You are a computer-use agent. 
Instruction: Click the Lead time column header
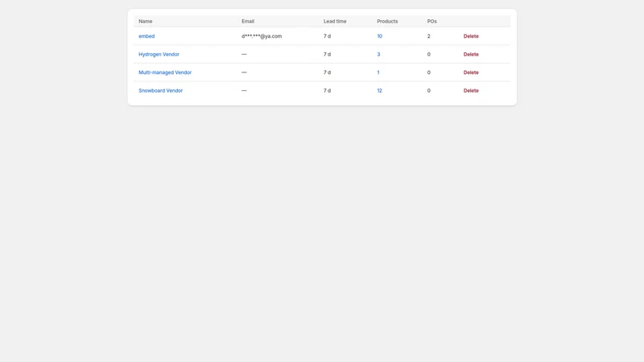[x=335, y=22]
